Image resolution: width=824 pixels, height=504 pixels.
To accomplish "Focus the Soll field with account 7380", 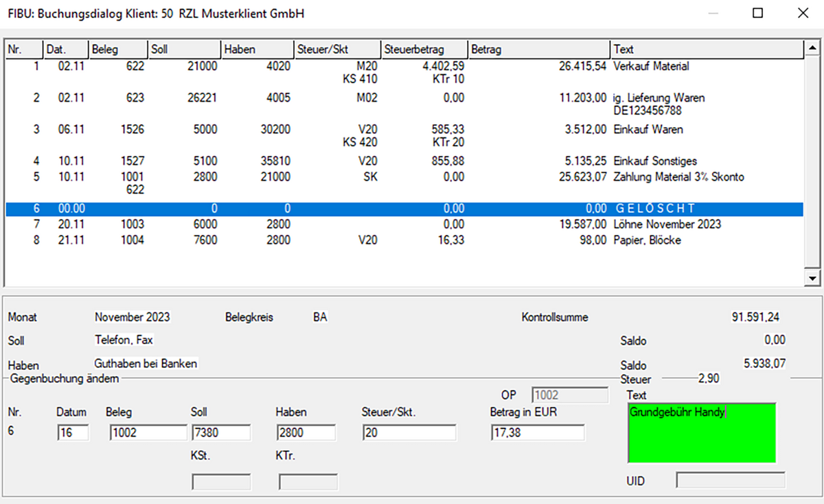I will [x=220, y=433].
